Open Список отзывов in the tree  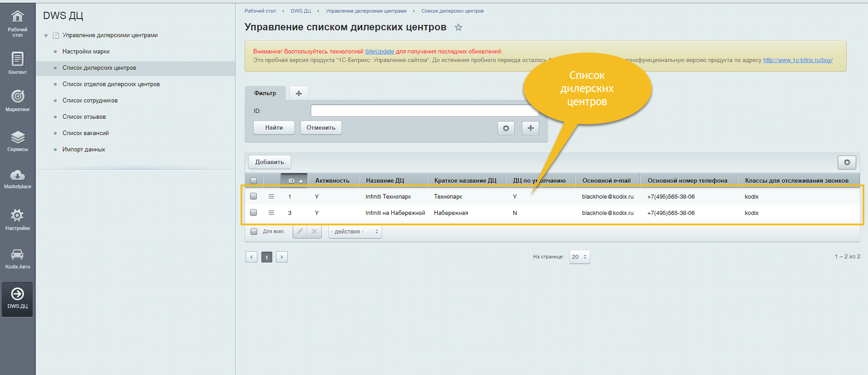pyautogui.click(x=84, y=117)
